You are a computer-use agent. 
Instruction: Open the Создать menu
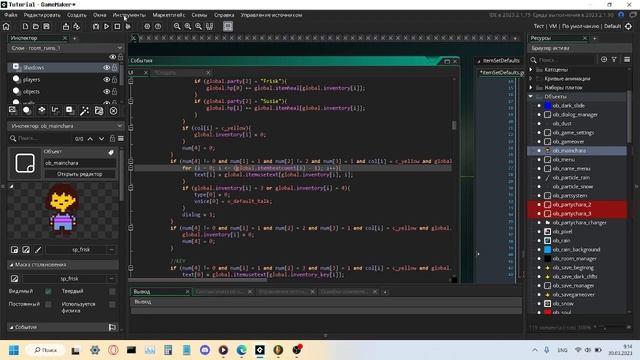tap(77, 15)
